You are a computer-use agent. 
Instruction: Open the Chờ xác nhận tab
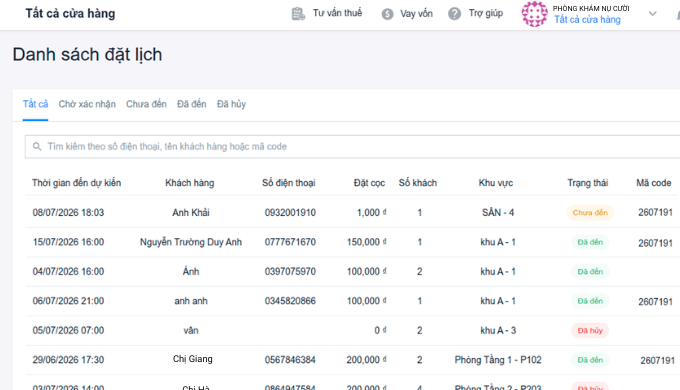coord(87,104)
